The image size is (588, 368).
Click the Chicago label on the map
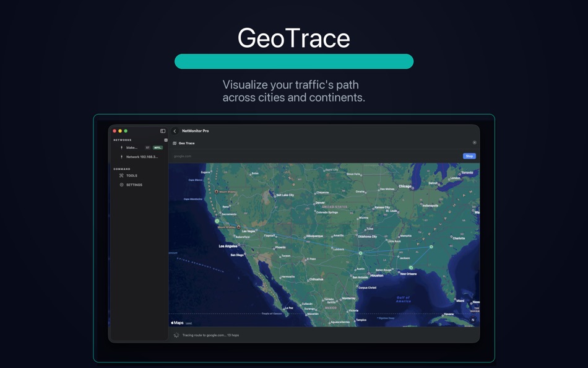tap(405, 186)
